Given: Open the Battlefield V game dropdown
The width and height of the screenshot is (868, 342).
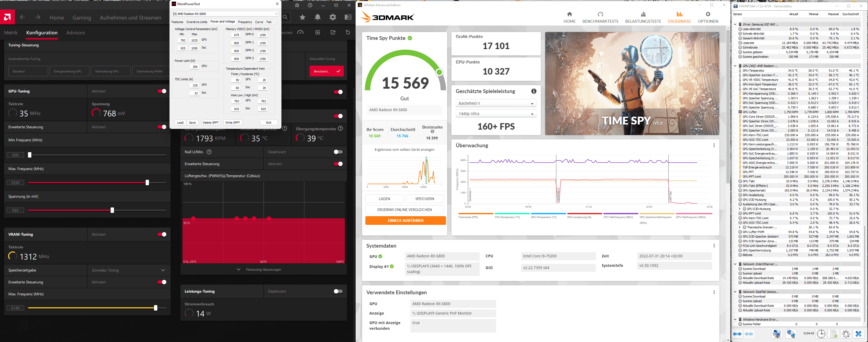Looking at the screenshot, I should point(496,103).
